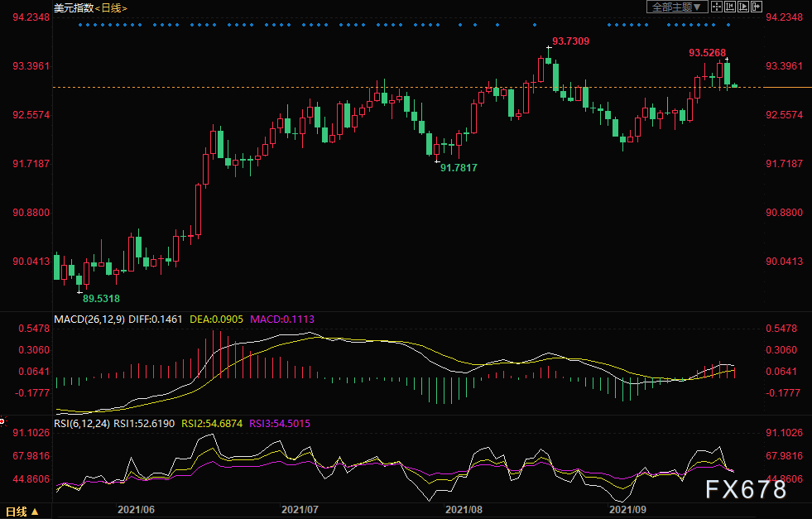Viewport: 812px width, 519px height.
Task: Click the first blue news dot
Action: (x=80, y=25)
